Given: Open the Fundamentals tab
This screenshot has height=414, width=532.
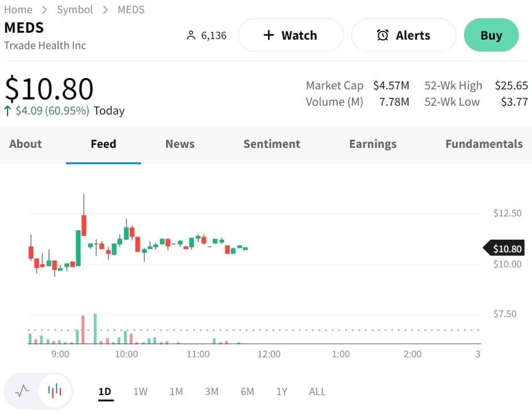Looking at the screenshot, I should tap(484, 144).
